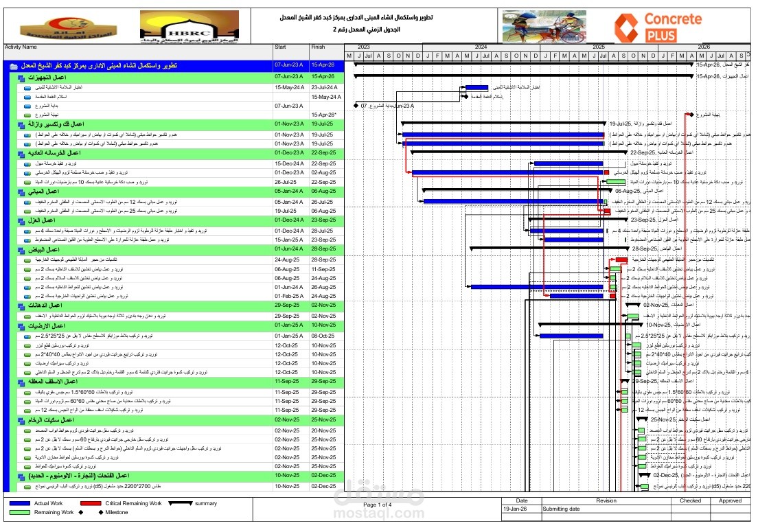Click the 2026 year header in timescale
This screenshot has height=532, width=758.
[x=704, y=47]
